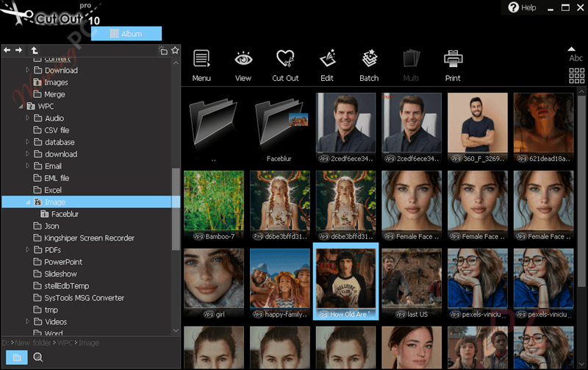Click the collapse arrow above Abc
588x370 pixels.
coord(571,49)
